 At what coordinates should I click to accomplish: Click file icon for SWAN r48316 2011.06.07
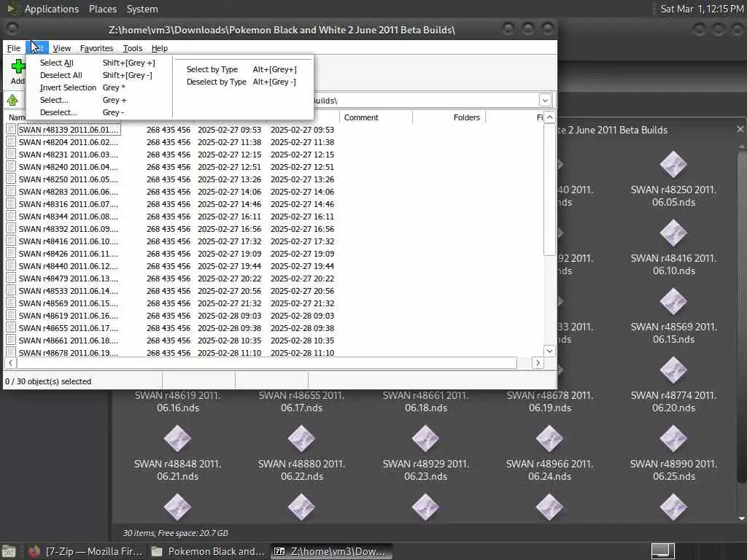point(11,204)
